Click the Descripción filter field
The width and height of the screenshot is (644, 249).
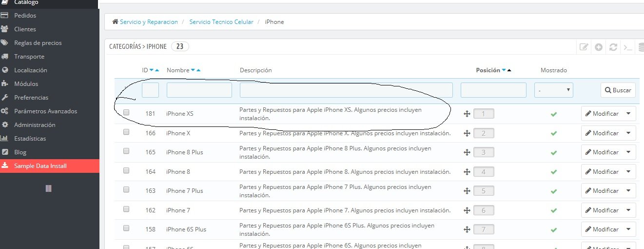(x=346, y=90)
